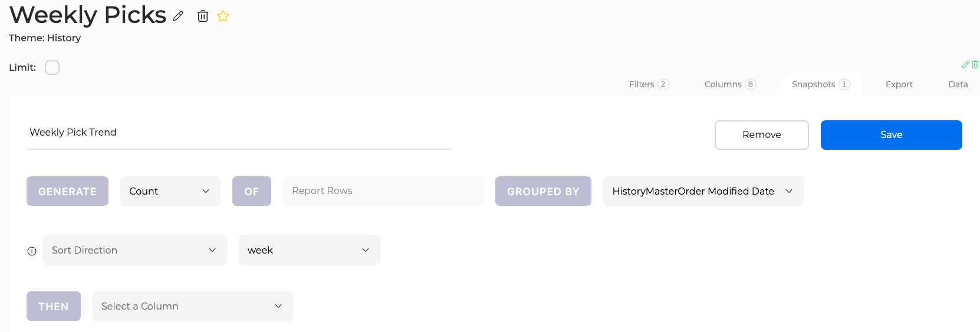Click the Remove button
The image size is (980, 332).
pyautogui.click(x=762, y=135)
